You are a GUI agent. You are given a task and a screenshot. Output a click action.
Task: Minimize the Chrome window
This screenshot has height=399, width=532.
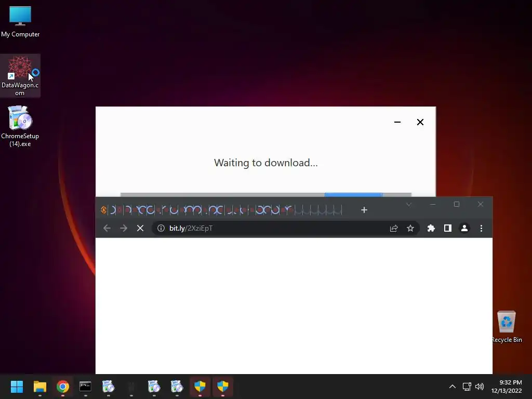(x=433, y=204)
